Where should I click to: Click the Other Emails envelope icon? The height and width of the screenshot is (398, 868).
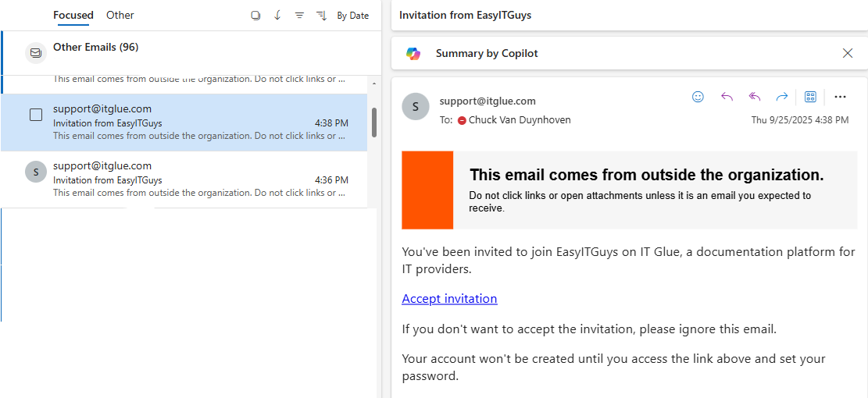click(35, 52)
